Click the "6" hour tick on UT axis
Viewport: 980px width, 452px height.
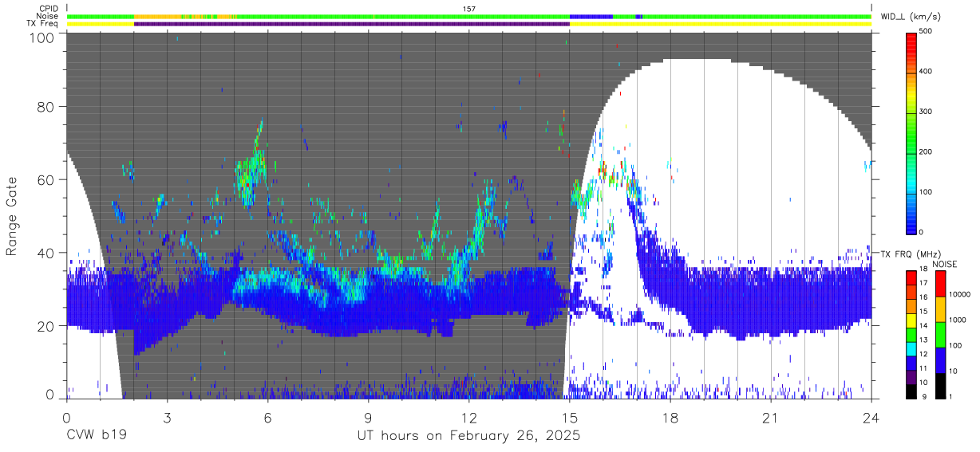click(x=267, y=418)
